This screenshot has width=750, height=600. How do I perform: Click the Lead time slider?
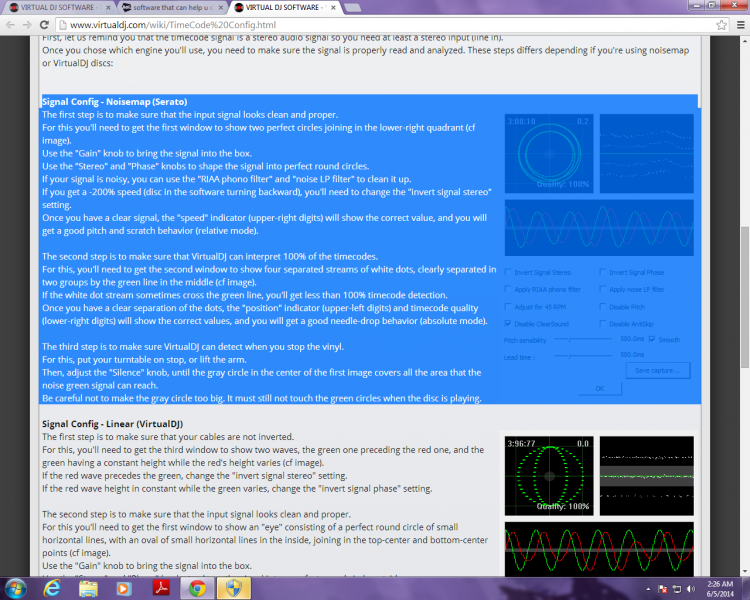pos(584,356)
